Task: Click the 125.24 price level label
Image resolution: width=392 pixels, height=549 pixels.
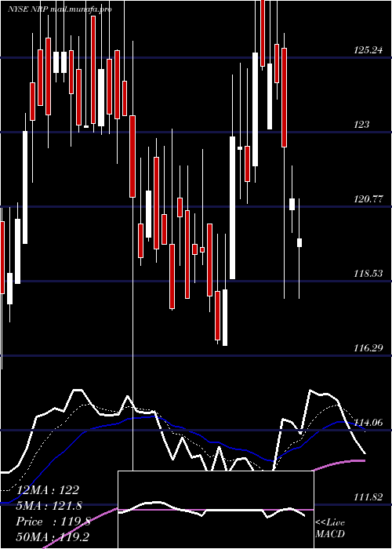Action: click(x=368, y=50)
